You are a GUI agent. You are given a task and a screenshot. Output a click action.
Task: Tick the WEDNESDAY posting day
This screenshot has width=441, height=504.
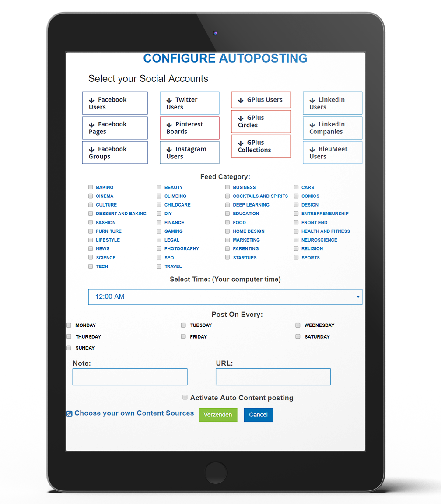point(298,325)
